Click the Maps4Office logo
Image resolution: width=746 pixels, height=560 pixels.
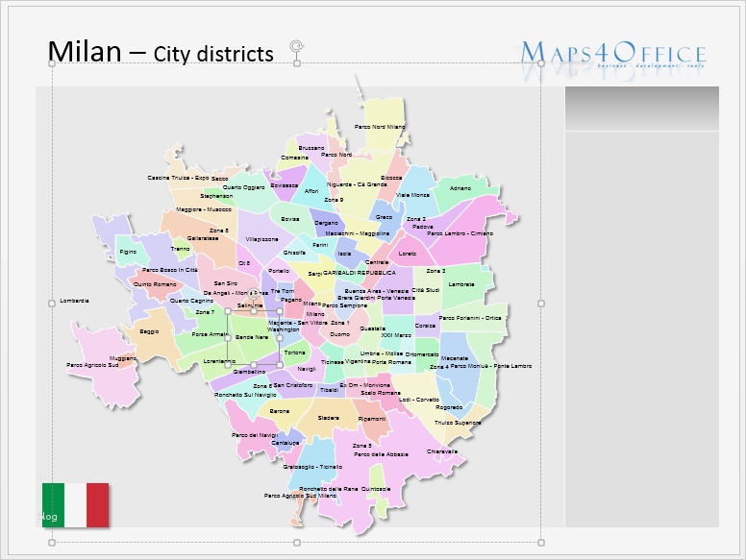click(612, 59)
